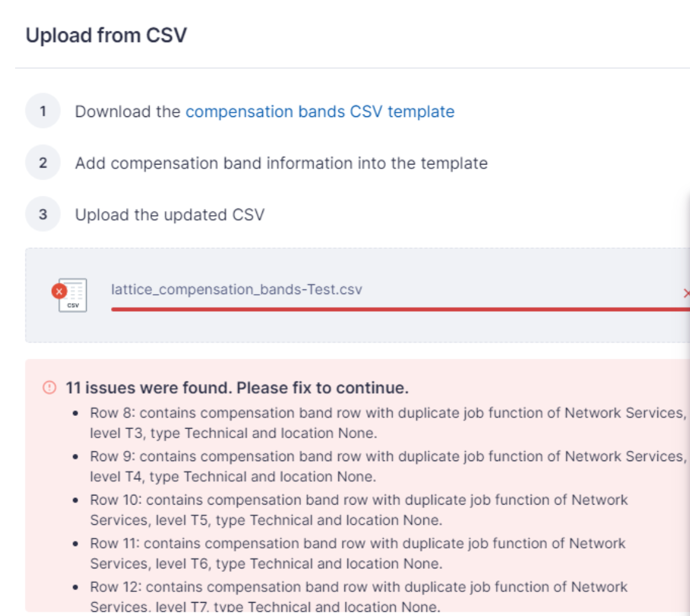
Task: Click the 11 issues were found message
Action: [237, 388]
